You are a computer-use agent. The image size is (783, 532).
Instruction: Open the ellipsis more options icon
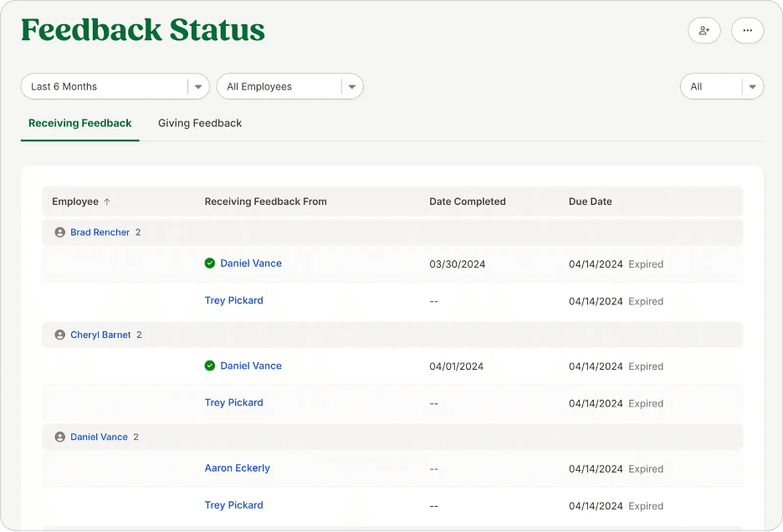click(x=747, y=30)
